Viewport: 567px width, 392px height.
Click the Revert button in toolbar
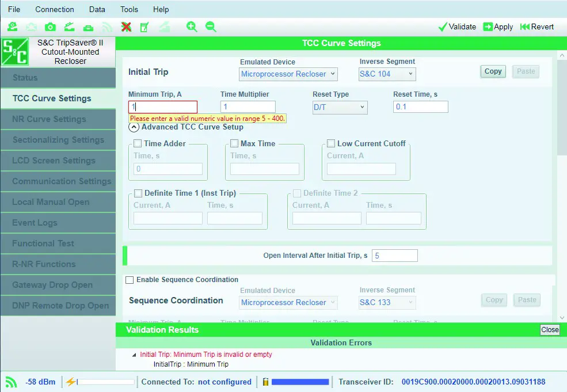click(x=537, y=26)
